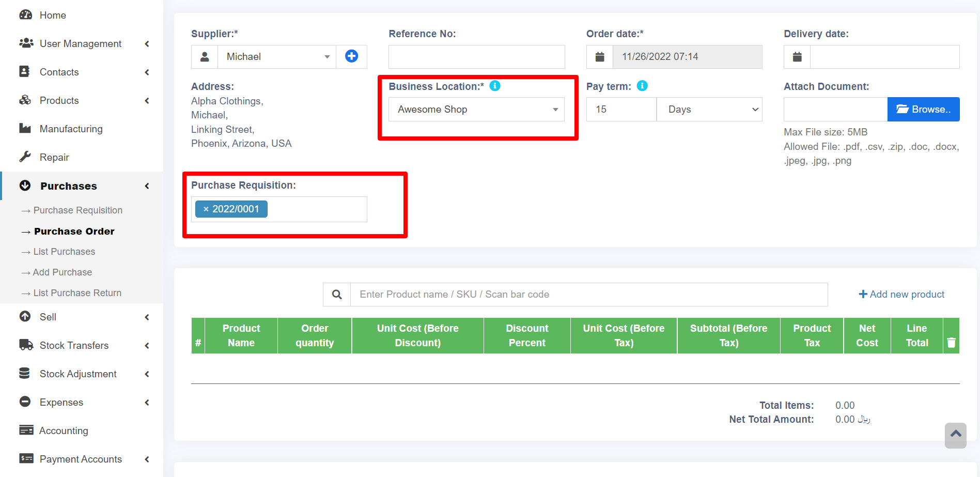This screenshot has width=980, height=477.
Task: Go to Add Purchase in the sidebar
Action: [62, 272]
